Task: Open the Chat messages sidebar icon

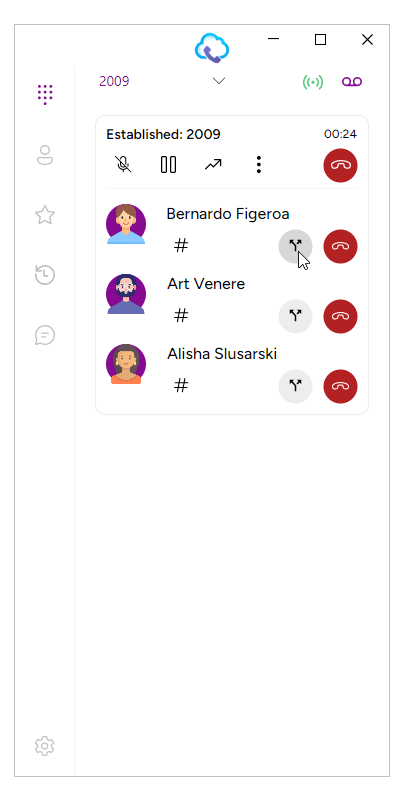Action: coord(45,335)
